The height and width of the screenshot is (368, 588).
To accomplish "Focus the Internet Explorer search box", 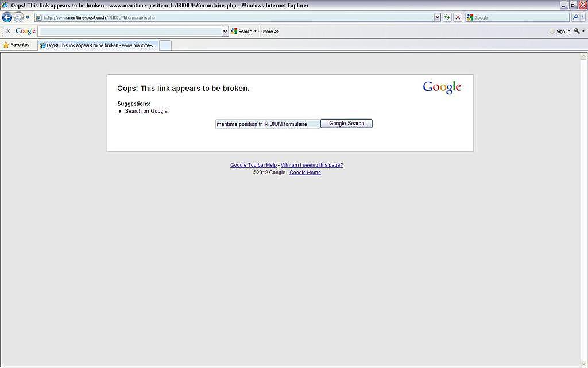I will pyautogui.click(x=521, y=17).
